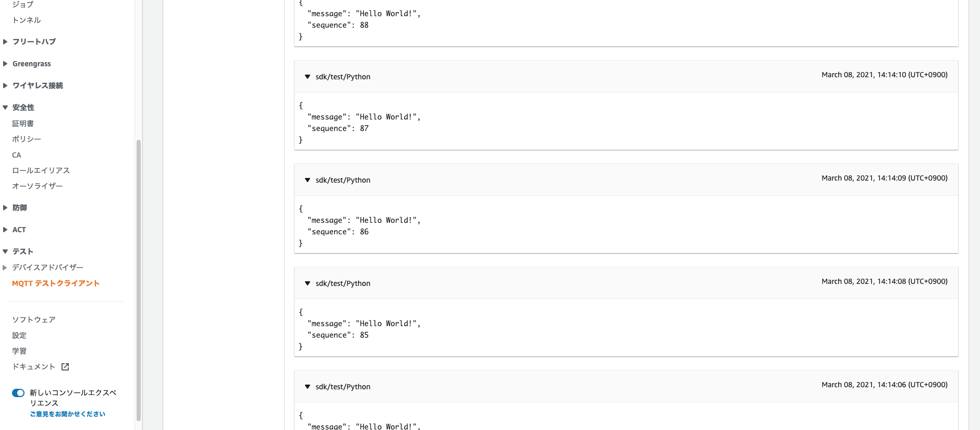Collapse the message with sequence 85
Screen dimensions: 980x430
pos(308,283)
